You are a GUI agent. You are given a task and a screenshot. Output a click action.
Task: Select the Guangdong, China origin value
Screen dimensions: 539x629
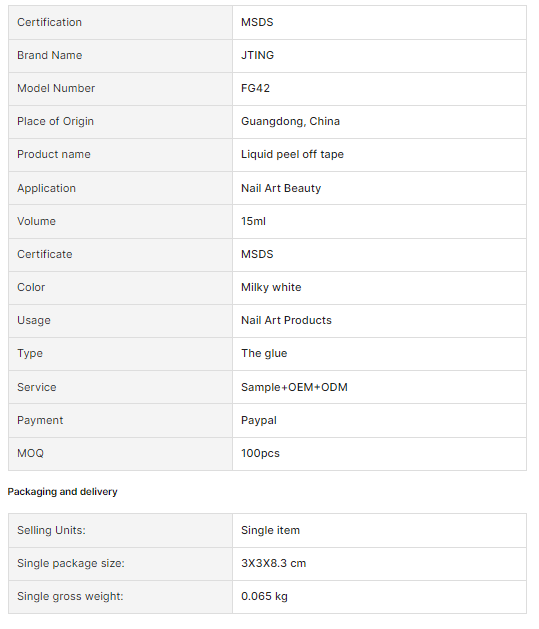click(x=290, y=121)
